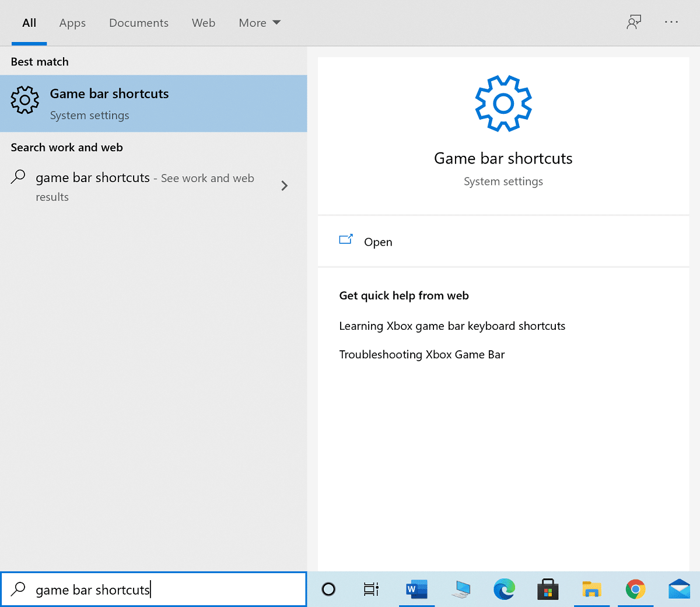Open Google Chrome from the taskbar
Image resolution: width=700 pixels, height=607 pixels.
(x=635, y=589)
